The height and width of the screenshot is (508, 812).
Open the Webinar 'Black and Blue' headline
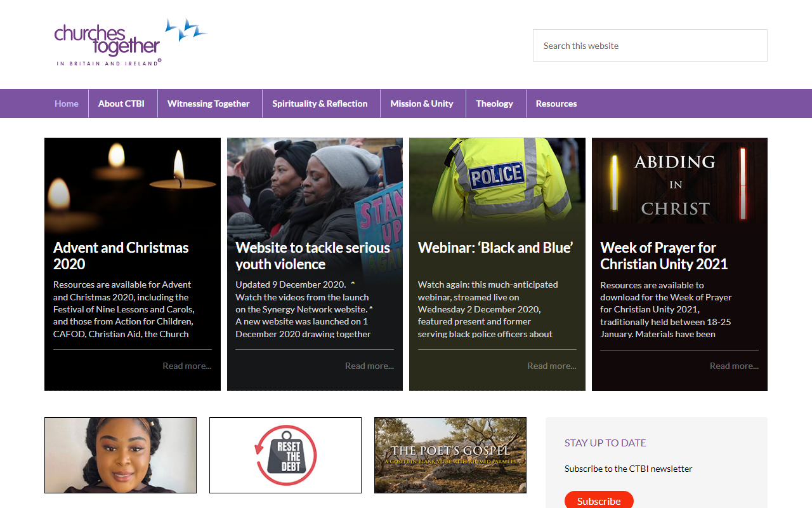(x=495, y=248)
